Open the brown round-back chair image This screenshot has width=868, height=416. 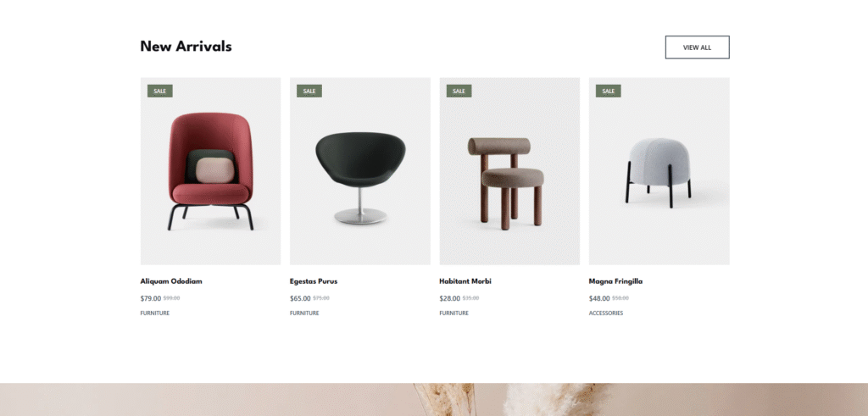(509, 171)
